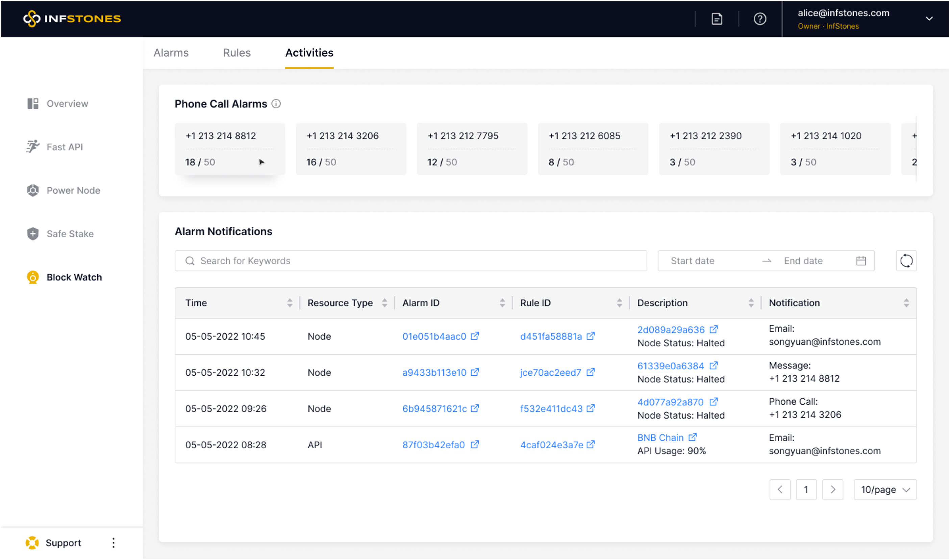Click the Power Node sidebar icon

tap(33, 190)
